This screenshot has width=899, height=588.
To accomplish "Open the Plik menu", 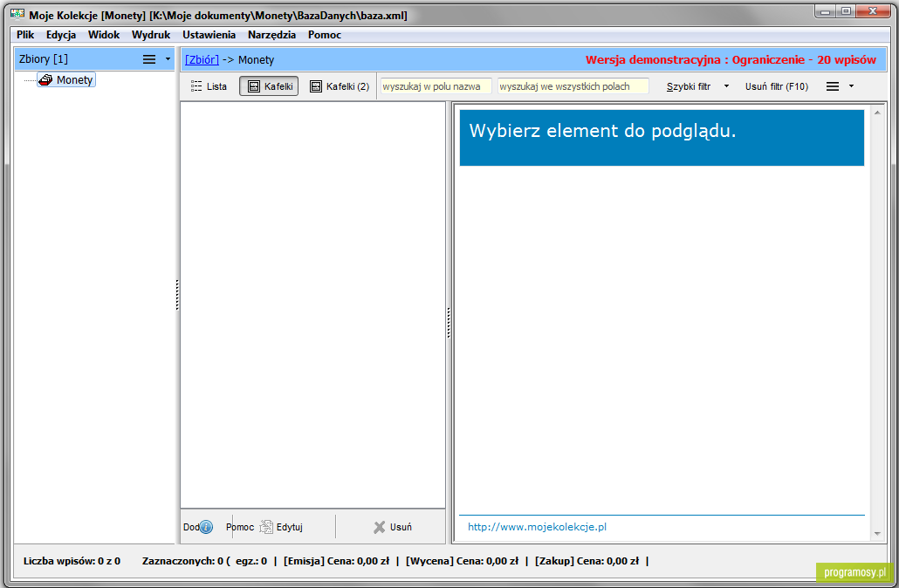I will pyautogui.click(x=25, y=35).
